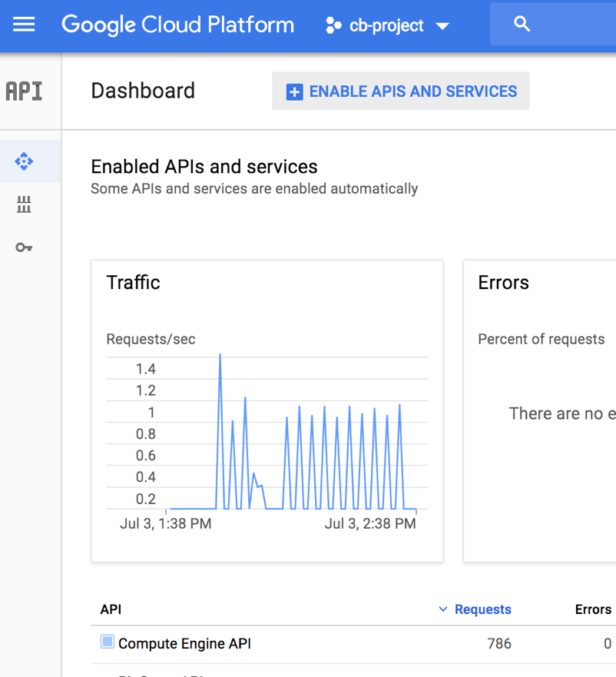616x677 pixels.
Task: Click the Errors card title
Action: click(x=503, y=282)
